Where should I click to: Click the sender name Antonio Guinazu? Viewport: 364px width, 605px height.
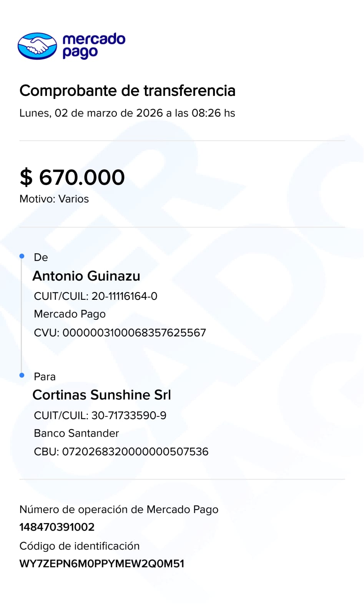86,276
